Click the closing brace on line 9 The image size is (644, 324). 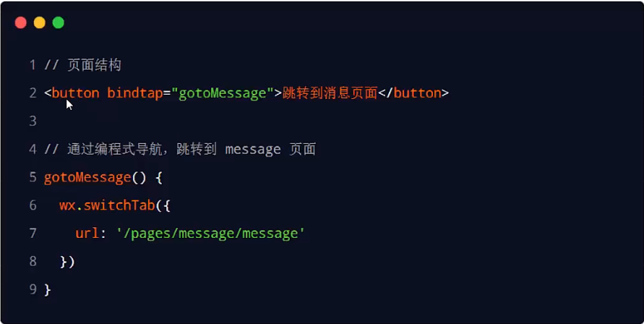coord(47,289)
